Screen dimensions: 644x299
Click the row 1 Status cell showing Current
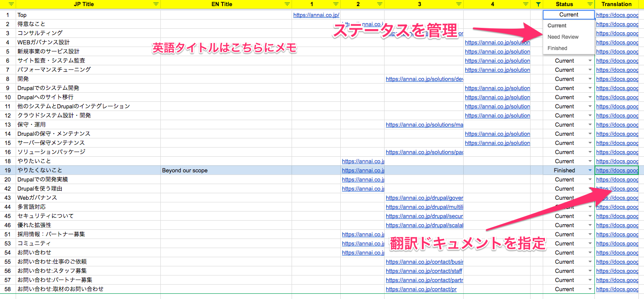coord(568,15)
